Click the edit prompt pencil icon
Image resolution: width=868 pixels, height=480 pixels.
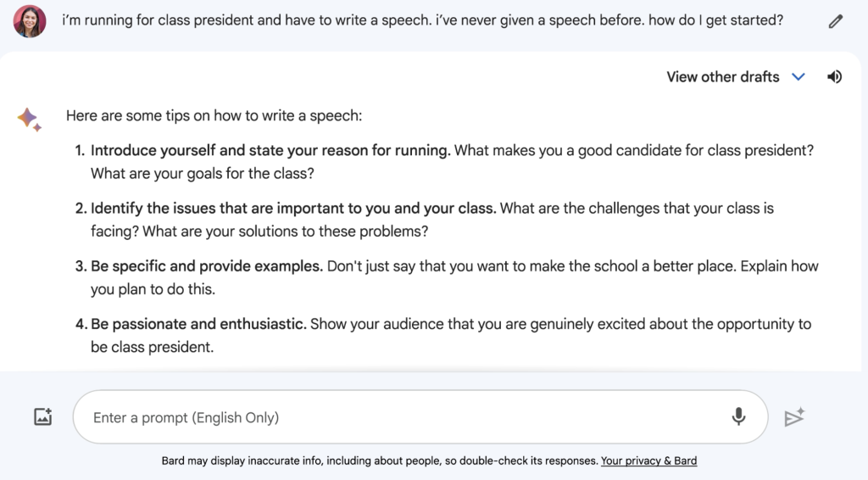[x=836, y=22]
